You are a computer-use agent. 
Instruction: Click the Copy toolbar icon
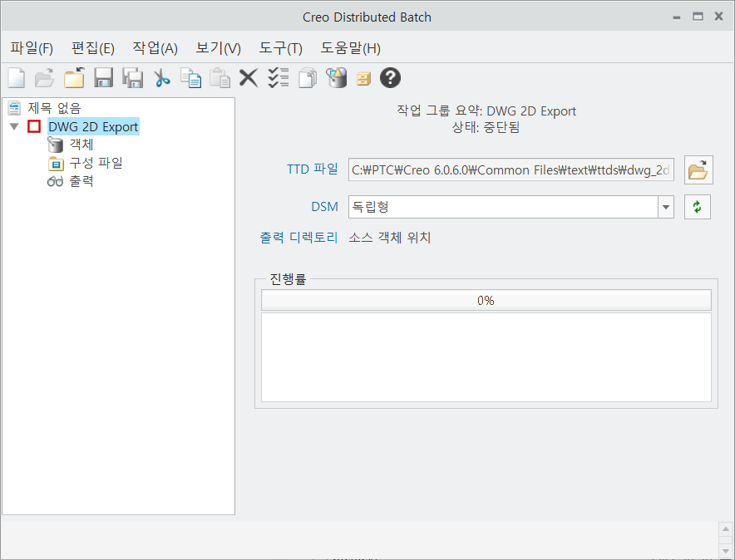(191, 78)
